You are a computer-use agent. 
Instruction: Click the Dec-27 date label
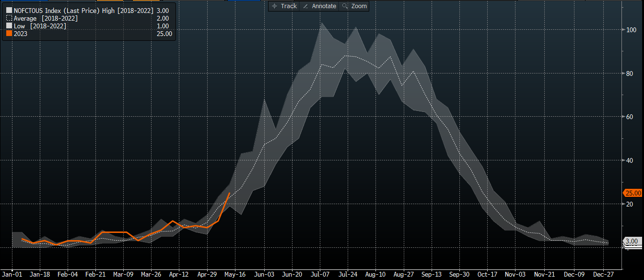tap(604, 274)
